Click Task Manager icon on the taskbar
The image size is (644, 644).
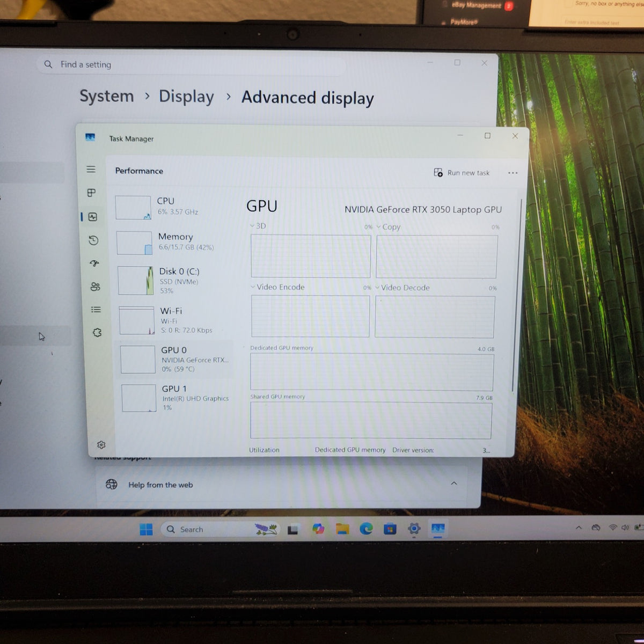(x=438, y=529)
